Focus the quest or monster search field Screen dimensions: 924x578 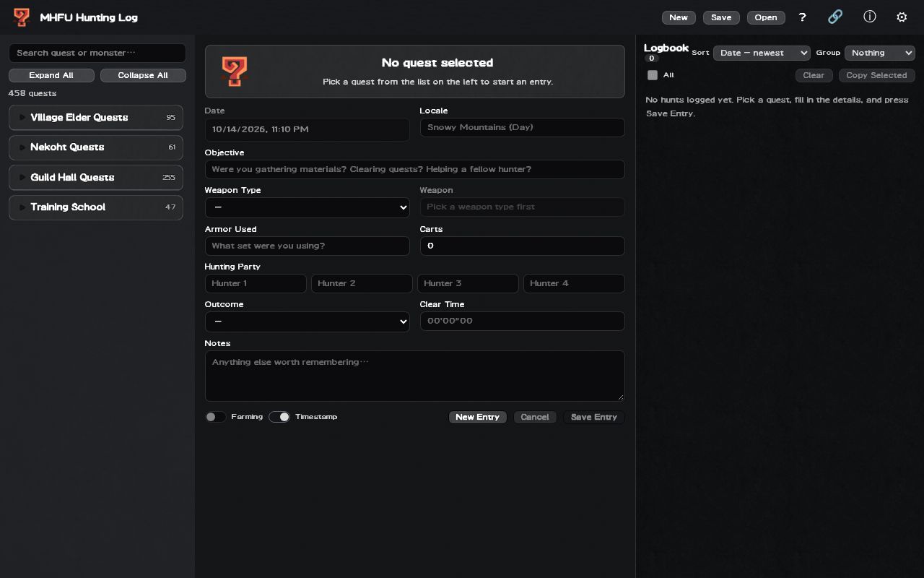coord(97,53)
